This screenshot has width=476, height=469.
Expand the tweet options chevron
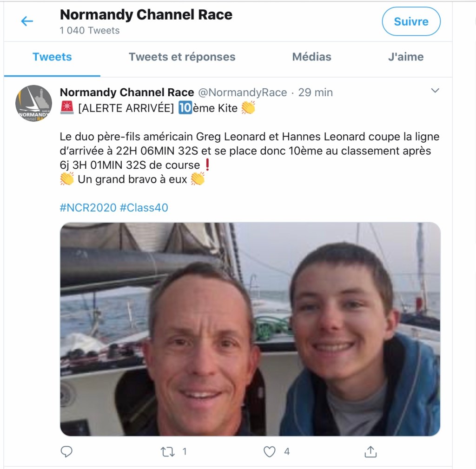435,91
